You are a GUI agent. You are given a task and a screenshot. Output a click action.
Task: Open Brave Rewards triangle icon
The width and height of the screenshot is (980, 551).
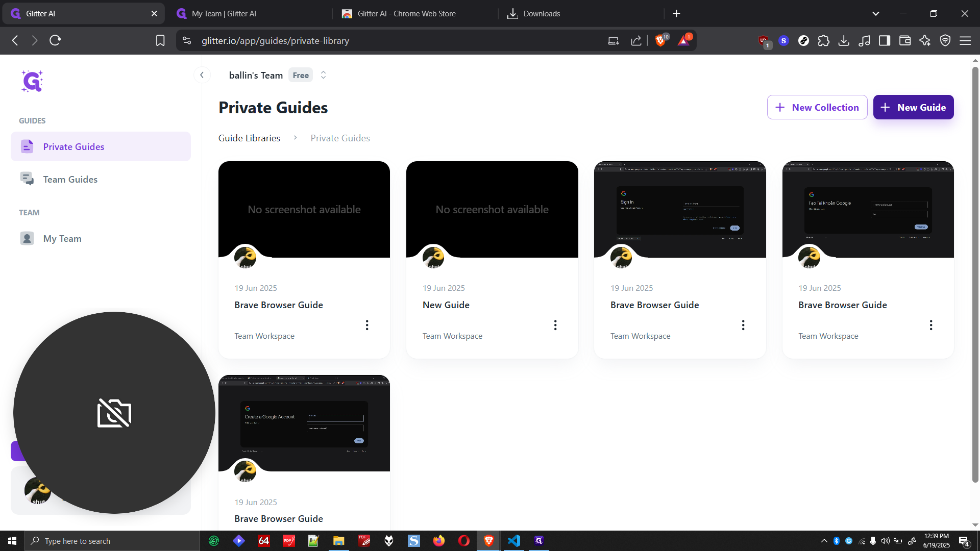684,40
